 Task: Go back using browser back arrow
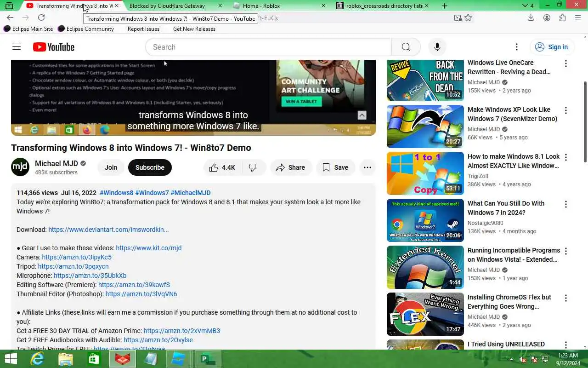[x=10, y=17]
